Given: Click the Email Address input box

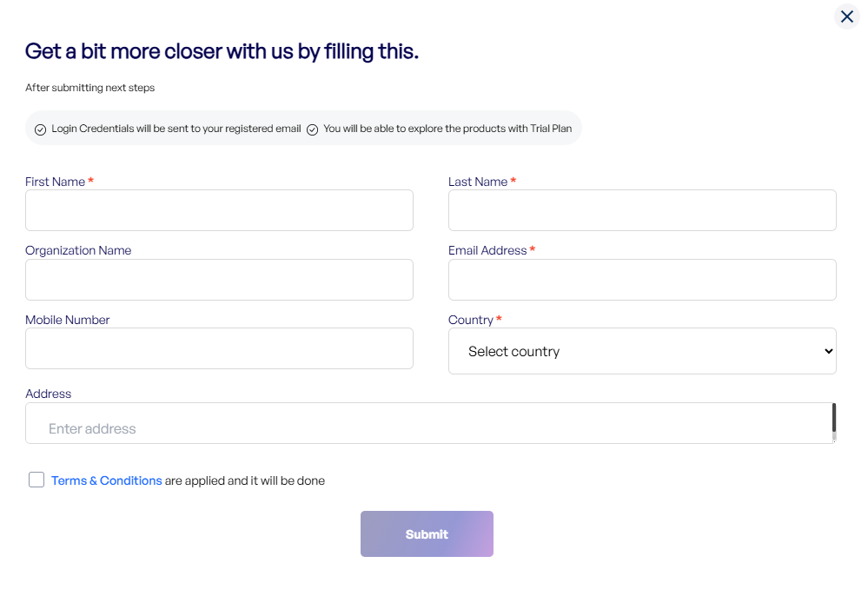Looking at the screenshot, I should tap(642, 279).
